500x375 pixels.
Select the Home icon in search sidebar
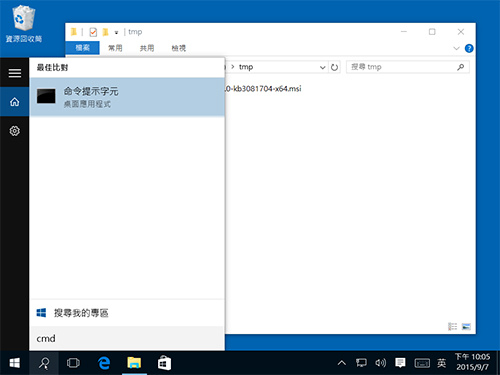[14, 102]
